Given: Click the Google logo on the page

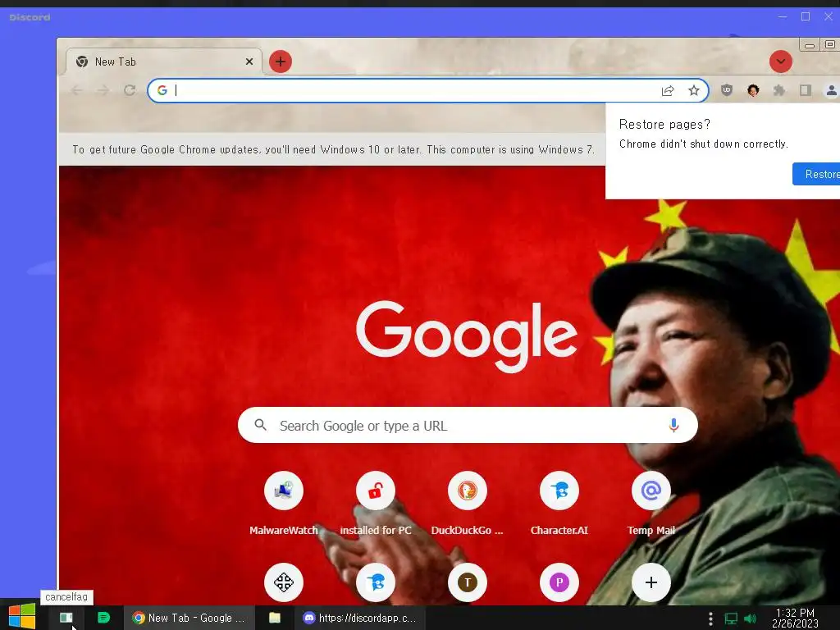Looking at the screenshot, I should pyautogui.click(x=467, y=336).
